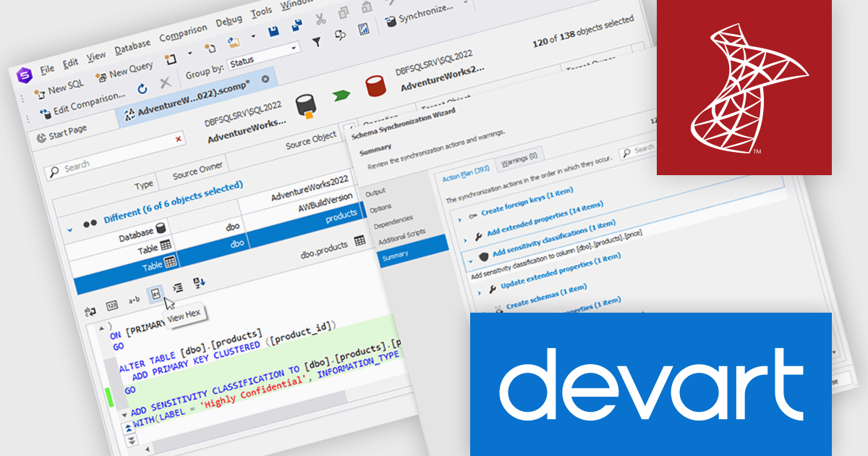Click the Filter funnel icon
This screenshot has height=456, width=868.
[316, 41]
